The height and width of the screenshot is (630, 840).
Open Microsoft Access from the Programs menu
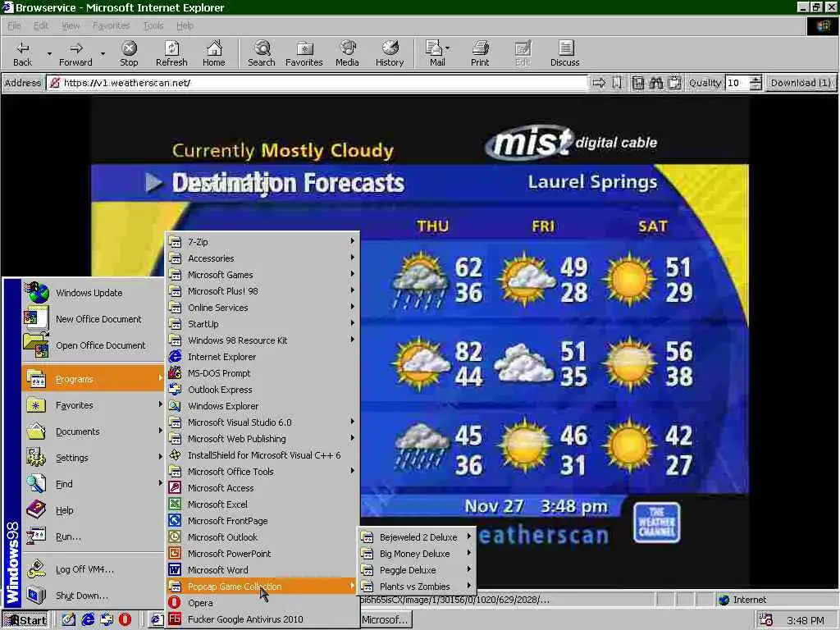click(x=262, y=488)
